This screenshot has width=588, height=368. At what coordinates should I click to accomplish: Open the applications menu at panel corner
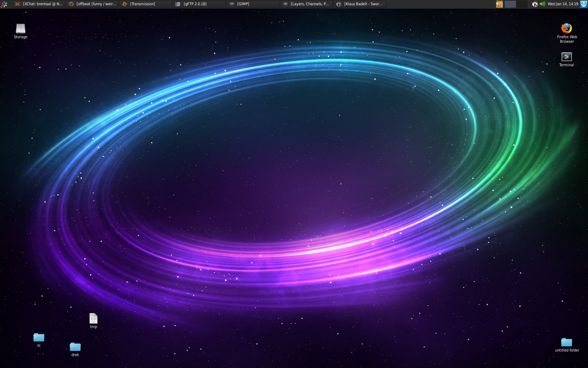4,4
